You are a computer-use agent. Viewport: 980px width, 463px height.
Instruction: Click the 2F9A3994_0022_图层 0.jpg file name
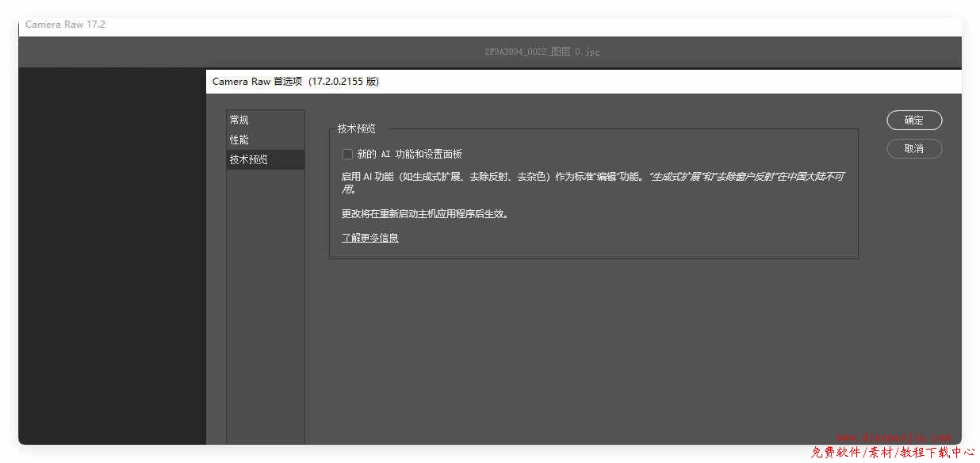[542, 52]
